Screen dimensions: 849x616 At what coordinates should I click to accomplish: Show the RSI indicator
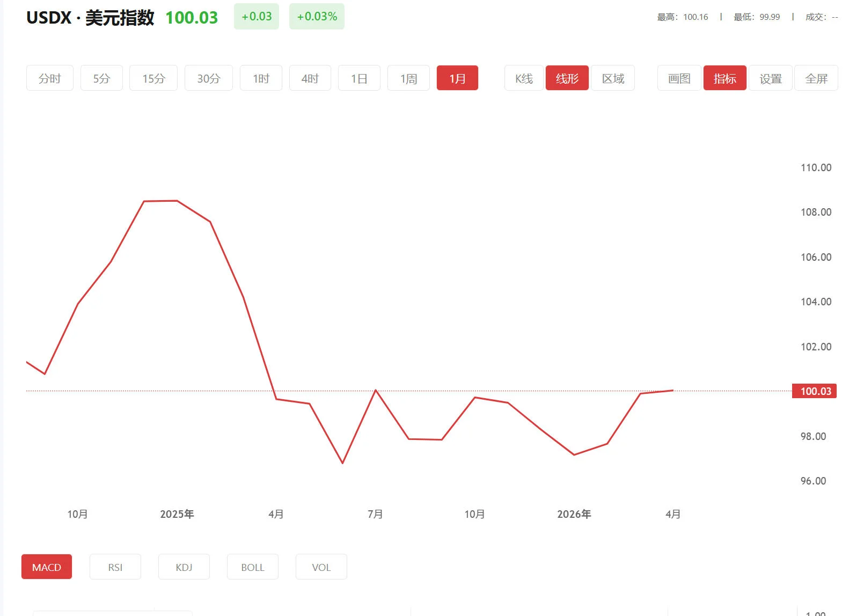[115, 567]
